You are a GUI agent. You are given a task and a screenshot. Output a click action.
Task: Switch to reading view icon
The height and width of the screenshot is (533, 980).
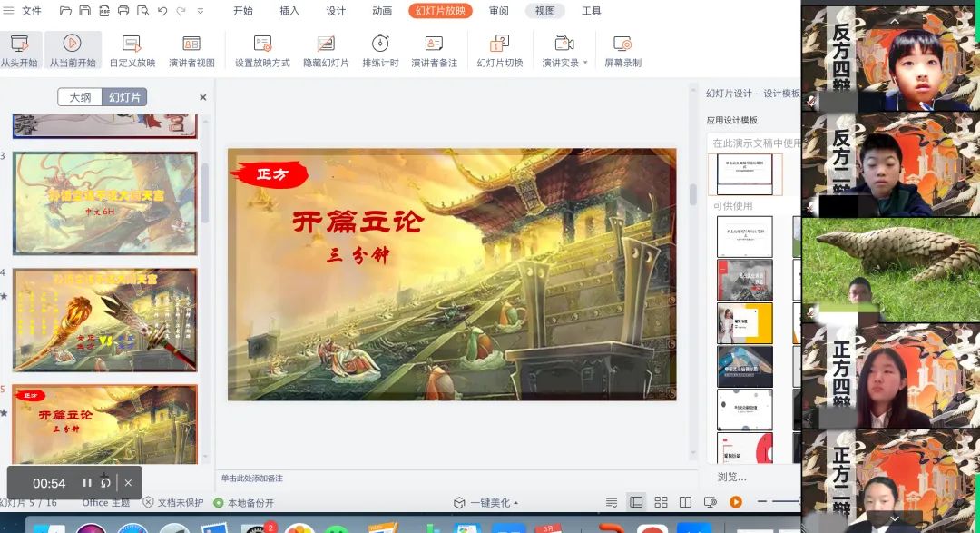coord(685,502)
